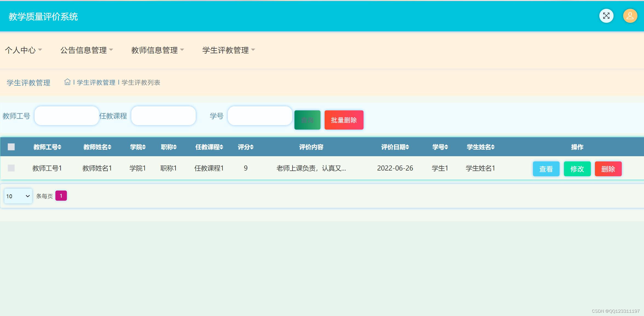Check the row checkbox for 教师工号1

click(11, 168)
